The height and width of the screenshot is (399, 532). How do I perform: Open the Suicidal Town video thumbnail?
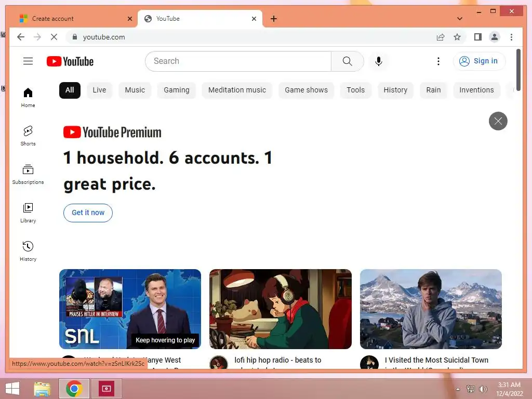[x=431, y=309]
